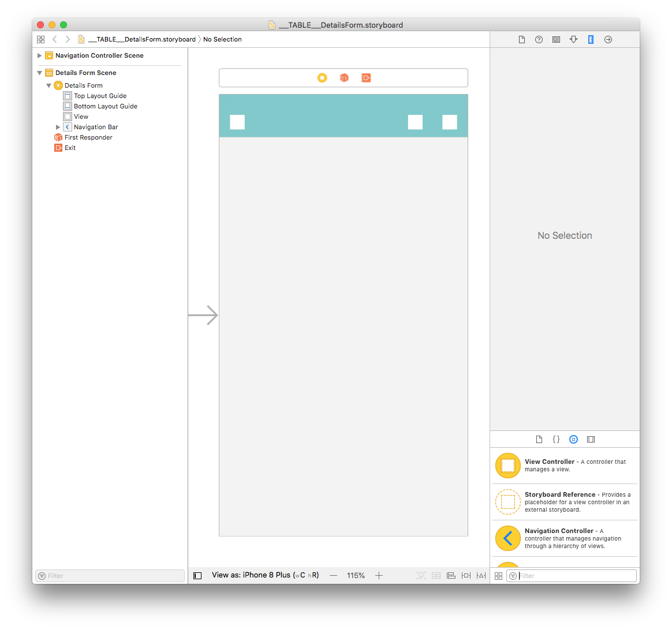Screen dimensions: 672x630
Task: Click the view controller icon in scene dock
Action: click(322, 78)
